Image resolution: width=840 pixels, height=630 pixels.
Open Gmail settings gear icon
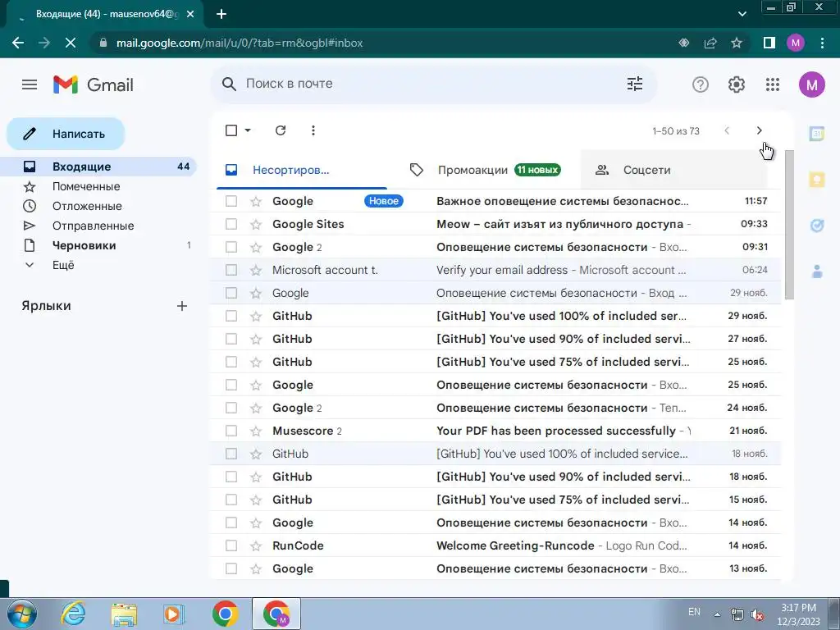(x=737, y=84)
